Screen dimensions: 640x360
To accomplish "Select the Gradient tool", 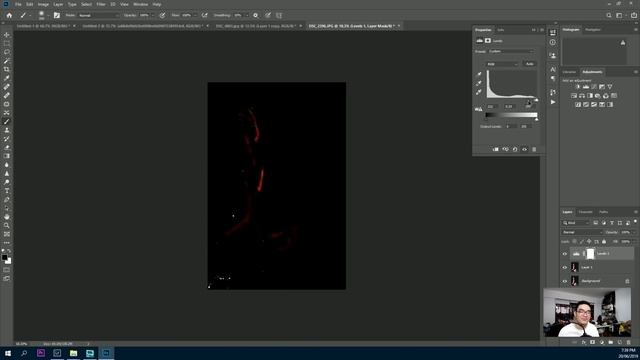I will coord(7,156).
